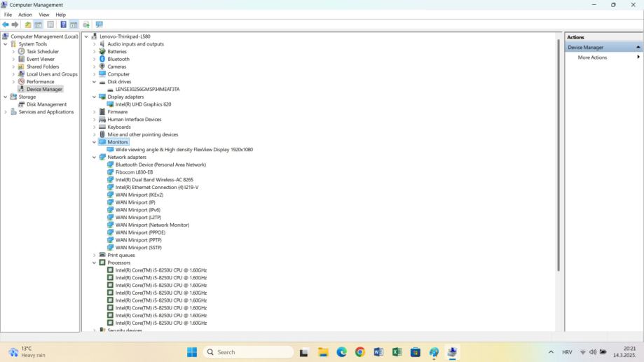Click the Properties toolbar icon
Viewport: 644px width, 362px height.
(50, 25)
